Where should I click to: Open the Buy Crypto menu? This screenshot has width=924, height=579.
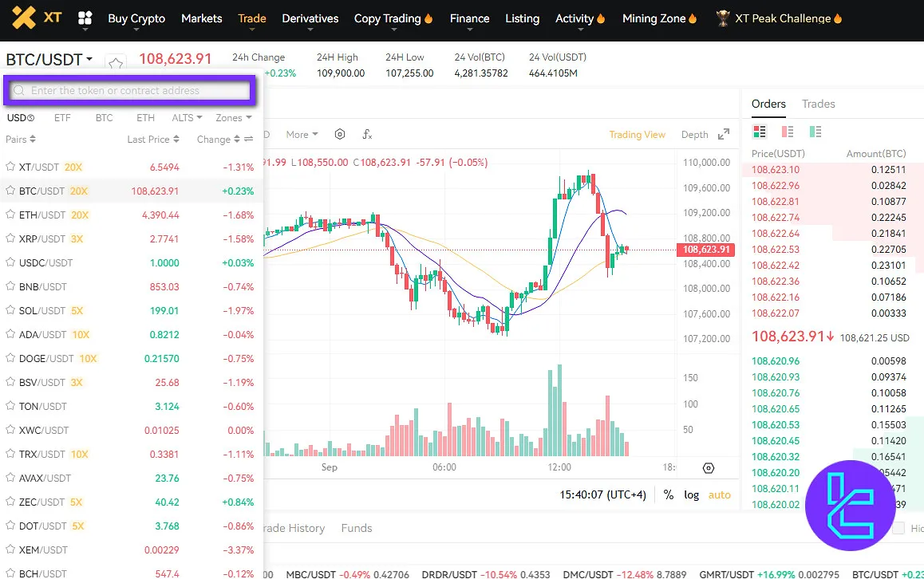(x=136, y=18)
